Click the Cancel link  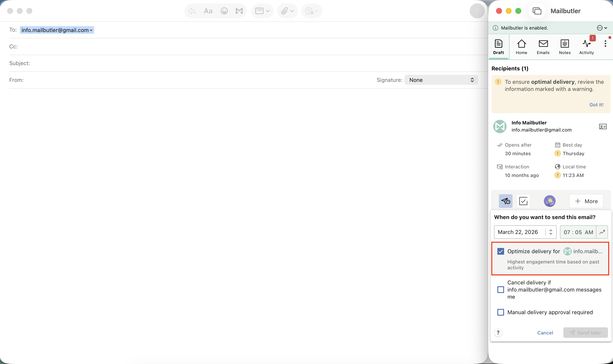click(x=545, y=333)
